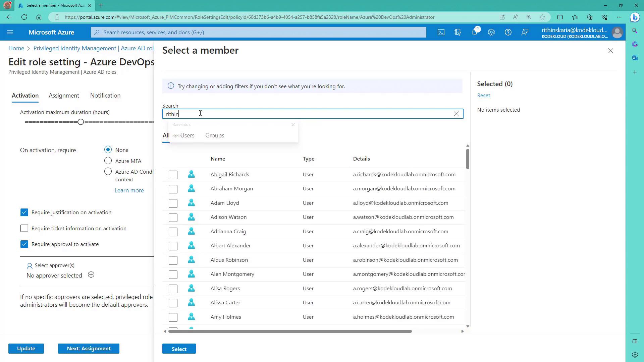Enable Require ticket information on activation
Image resolution: width=644 pixels, height=362 pixels.
24,229
